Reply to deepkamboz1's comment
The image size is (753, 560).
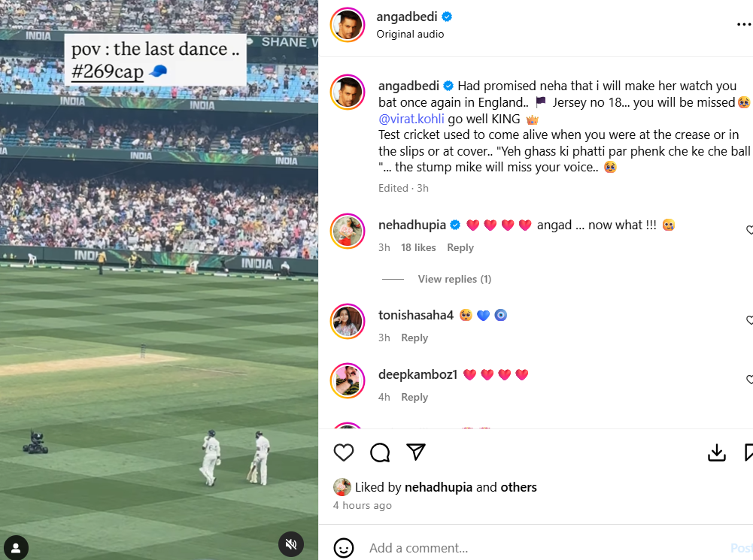click(414, 397)
